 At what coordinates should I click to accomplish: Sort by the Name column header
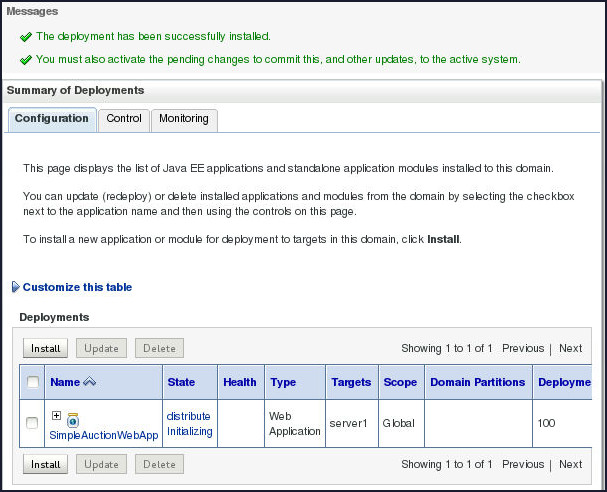(x=65, y=382)
